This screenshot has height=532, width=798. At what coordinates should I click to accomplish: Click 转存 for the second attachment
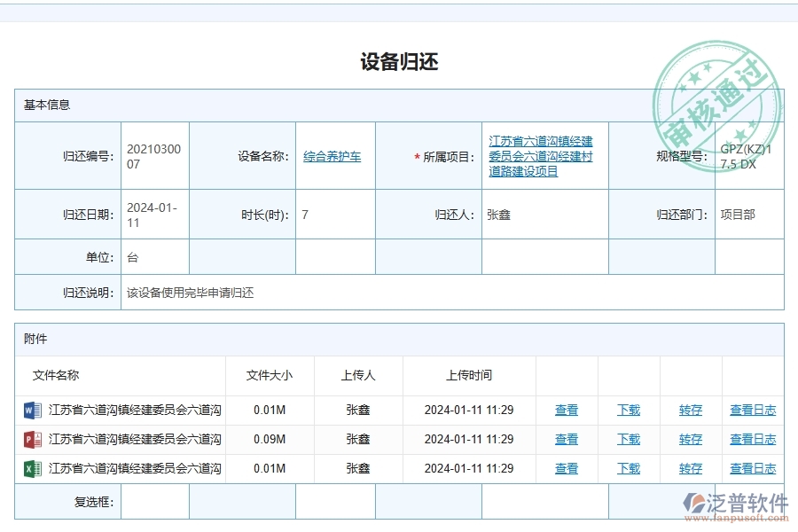click(x=689, y=439)
